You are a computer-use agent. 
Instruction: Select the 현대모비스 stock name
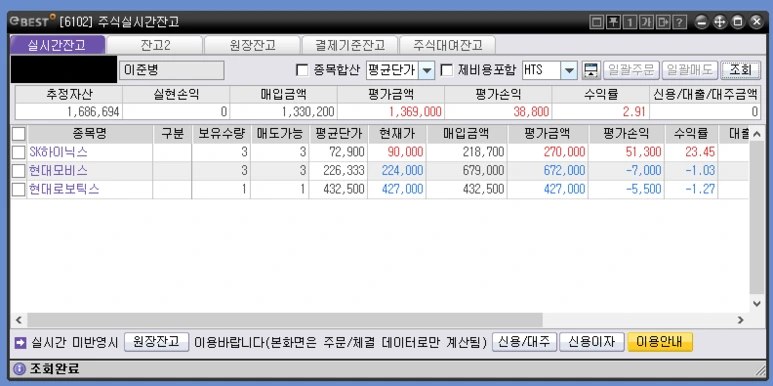(x=58, y=171)
